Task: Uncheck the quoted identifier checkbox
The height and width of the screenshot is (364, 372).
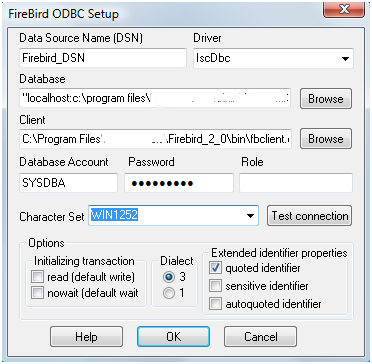Action: click(x=215, y=268)
